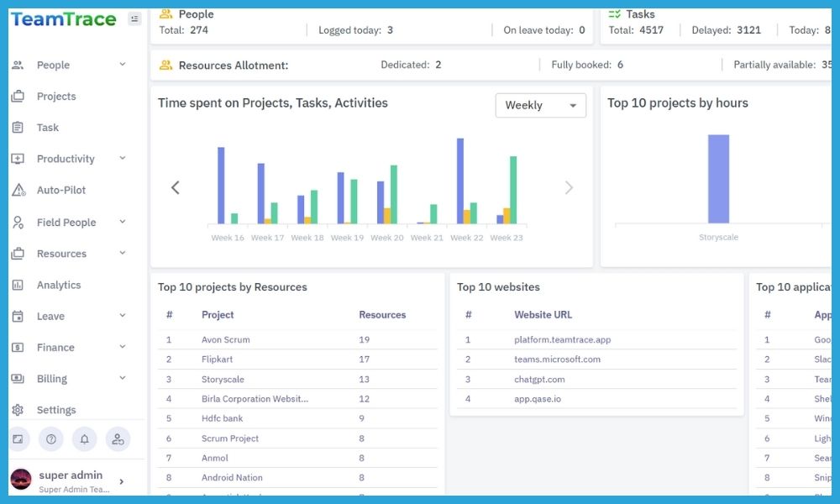
Task: Click the TeamTrace logo
Action: tap(64, 19)
